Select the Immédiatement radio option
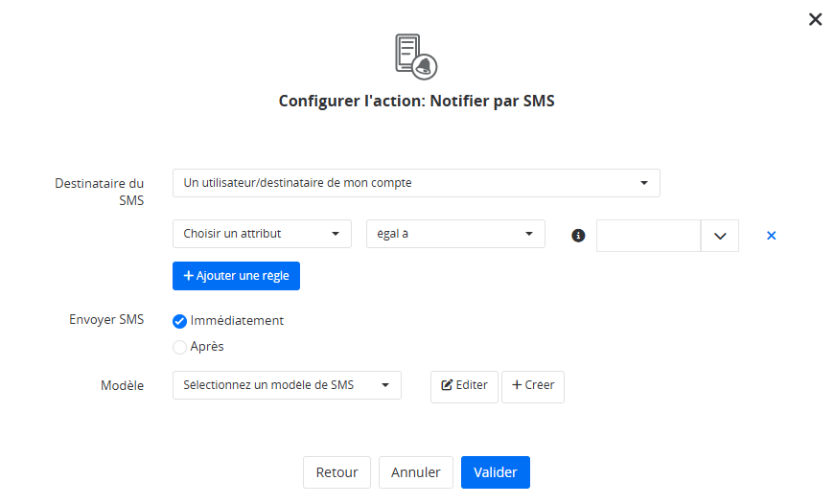This screenshot has height=504, width=835. (179, 322)
